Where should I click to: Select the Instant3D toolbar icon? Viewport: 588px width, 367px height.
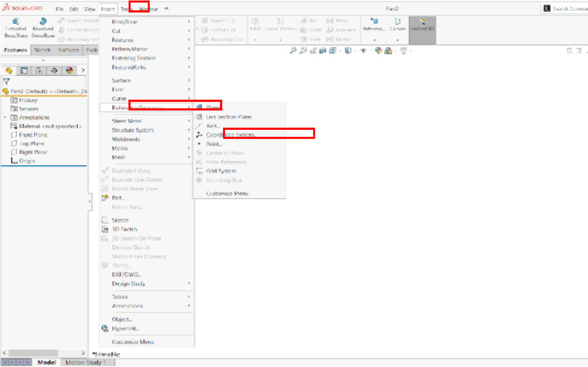(x=422, y=21)
